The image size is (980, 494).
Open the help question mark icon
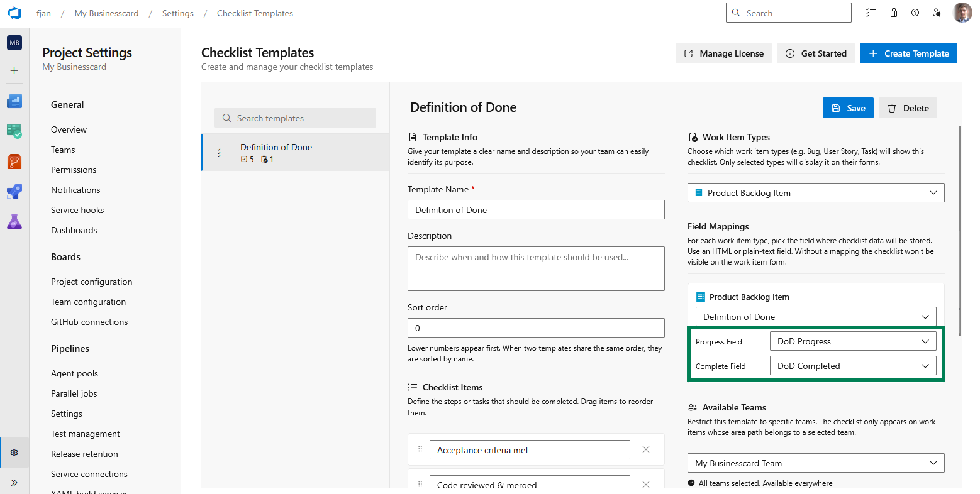pos(915,13)
